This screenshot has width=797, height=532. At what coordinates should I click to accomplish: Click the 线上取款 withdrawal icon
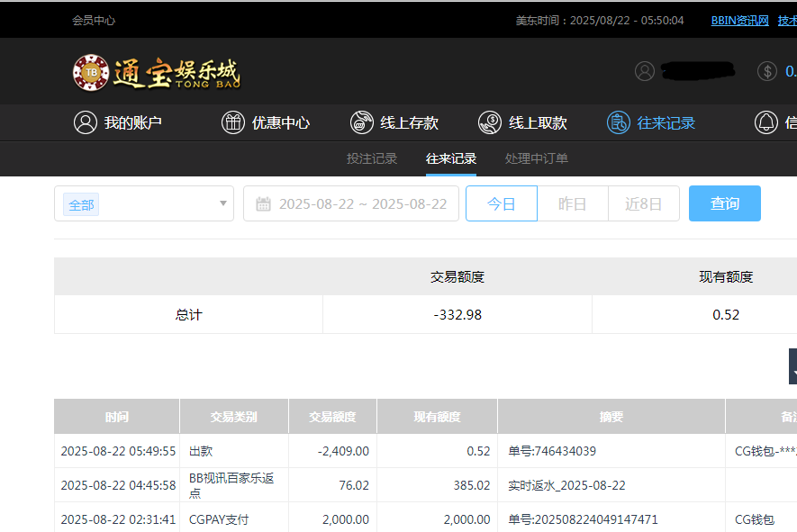(x=489, y=122)
